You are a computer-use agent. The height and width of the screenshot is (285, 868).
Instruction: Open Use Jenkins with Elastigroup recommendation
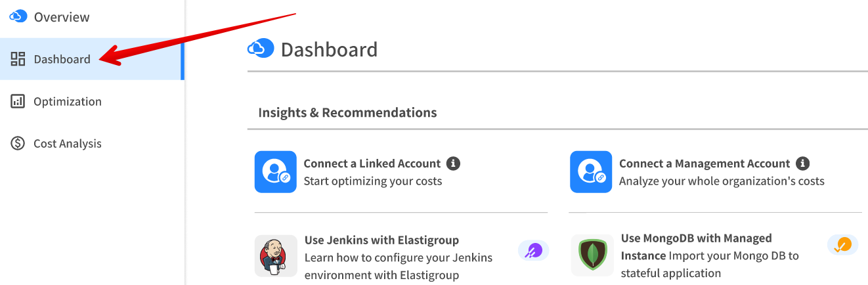(381, 240)
